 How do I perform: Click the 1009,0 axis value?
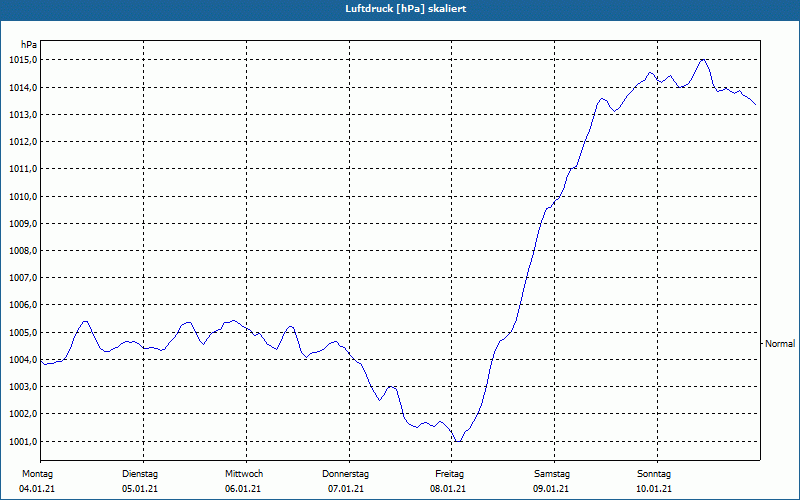click(x=23, y=224)
